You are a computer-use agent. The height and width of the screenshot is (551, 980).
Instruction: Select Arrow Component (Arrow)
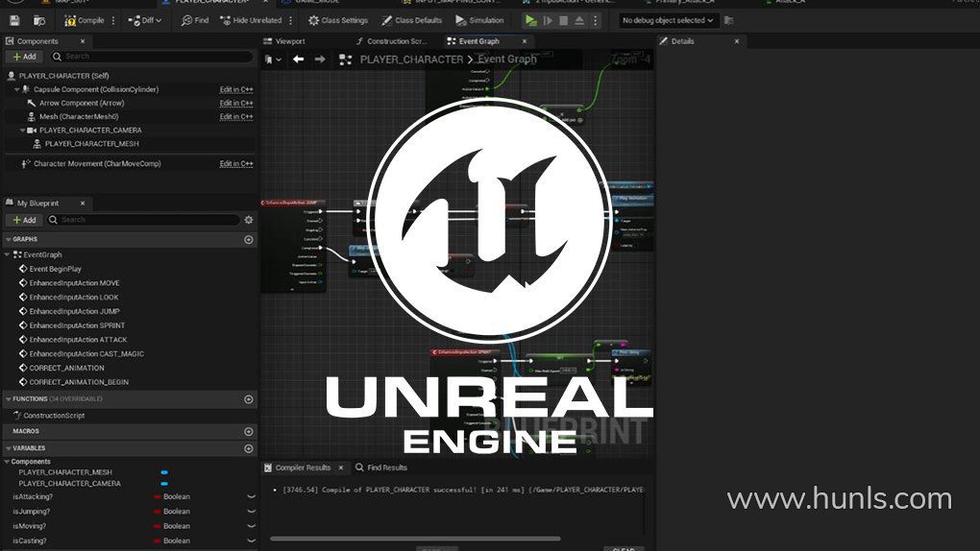pyautogui.click(x=82, y=103)
